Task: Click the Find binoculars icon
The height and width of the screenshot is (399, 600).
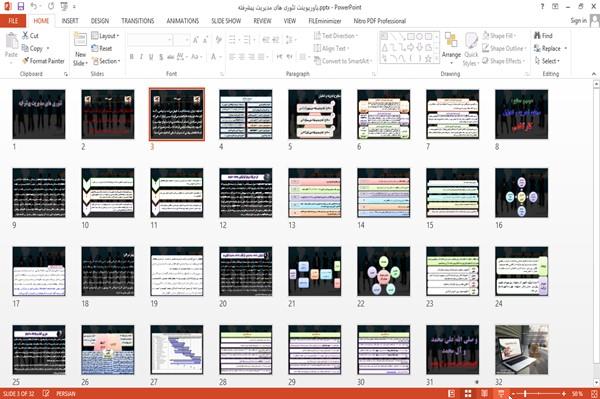Action: coord(537,36)
